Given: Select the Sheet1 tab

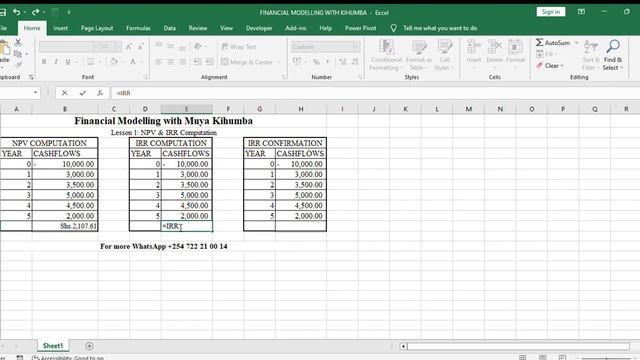Looking at the screenshot, I should coord(53,346).
